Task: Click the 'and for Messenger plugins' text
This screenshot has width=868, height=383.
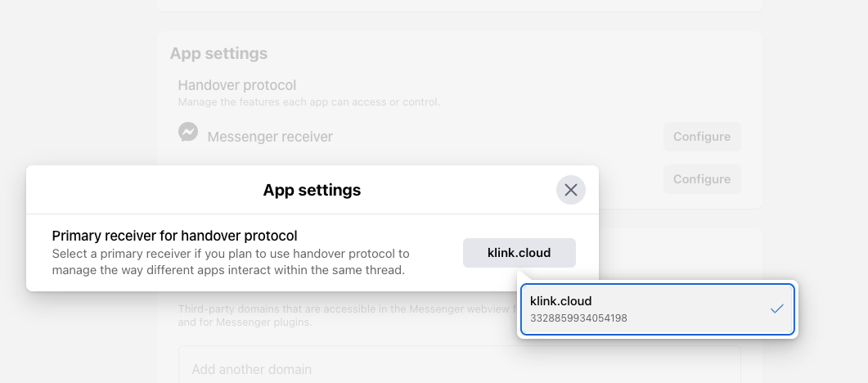Action: [x=245, y=322]
